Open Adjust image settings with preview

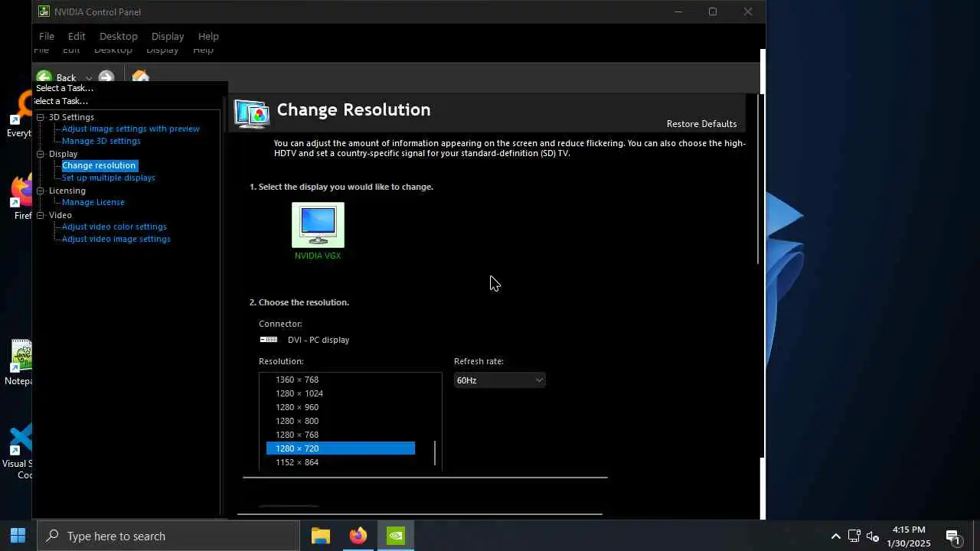coord(131,129)
